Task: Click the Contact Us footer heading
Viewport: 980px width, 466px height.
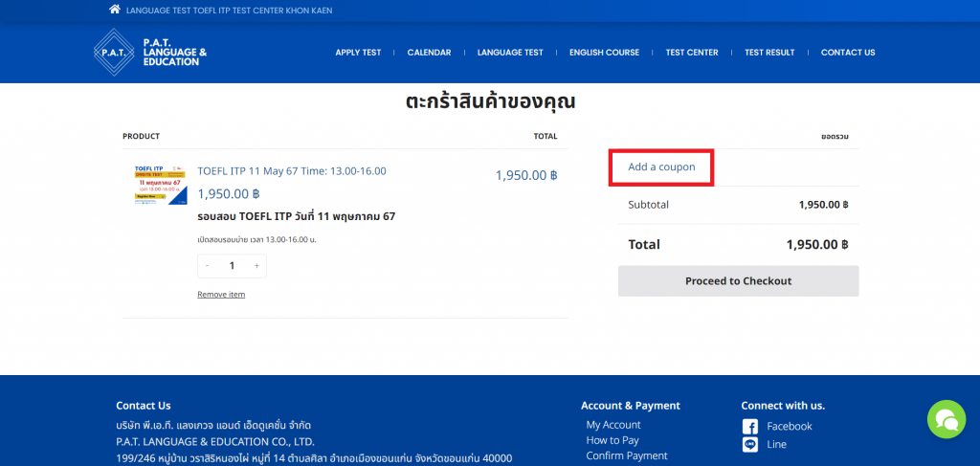Action: point(144,406)
